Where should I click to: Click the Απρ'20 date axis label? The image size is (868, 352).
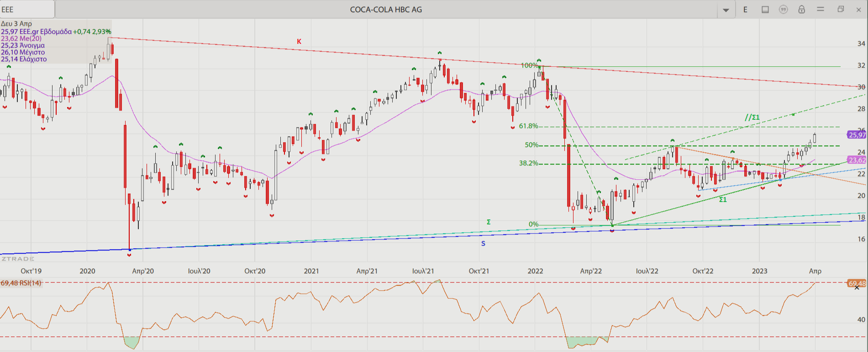(x=143, y=271)
